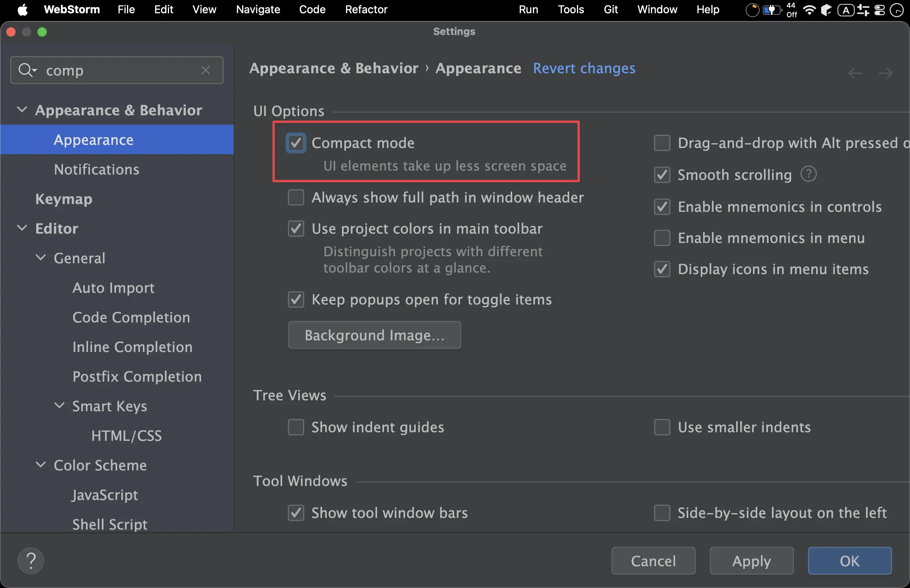
Task: Open the Help menu
Action: coord(708,9)
